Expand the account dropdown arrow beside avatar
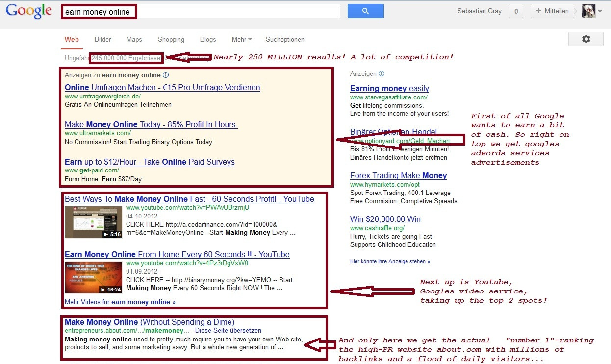The image size is (611, 364). click(600, 12)
